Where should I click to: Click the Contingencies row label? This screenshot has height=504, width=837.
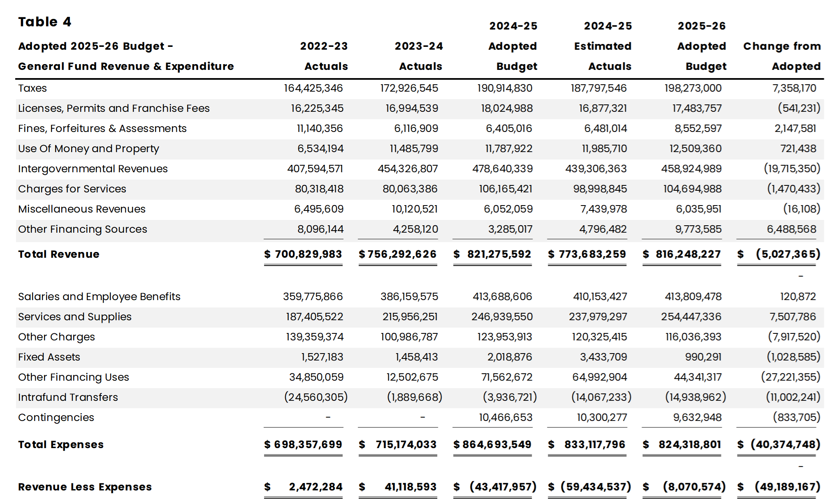[x=56, y=418]
